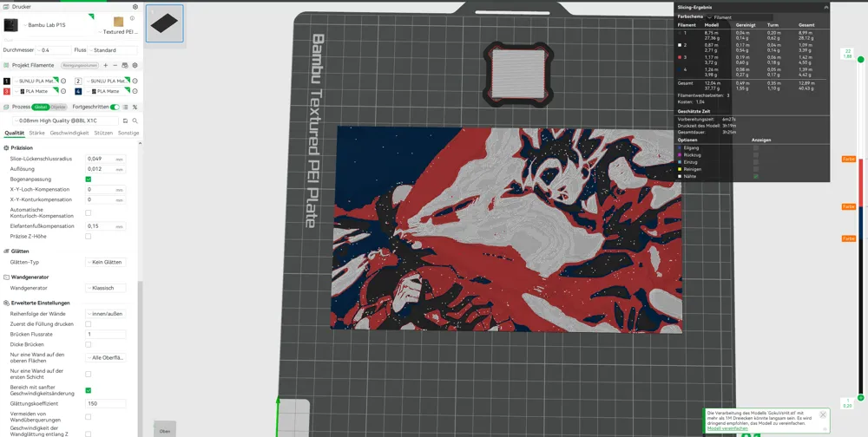Open the Farbschema Filament dropdown

pyautogui.click(x=739, y=17)
